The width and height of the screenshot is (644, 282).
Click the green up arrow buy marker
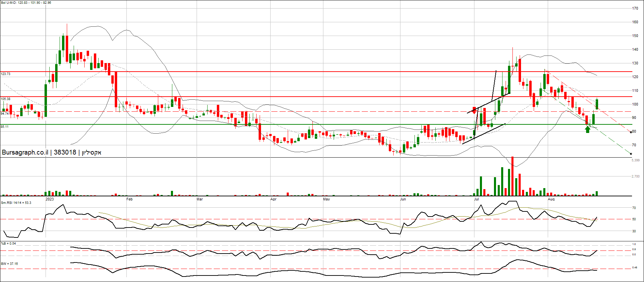588,129
